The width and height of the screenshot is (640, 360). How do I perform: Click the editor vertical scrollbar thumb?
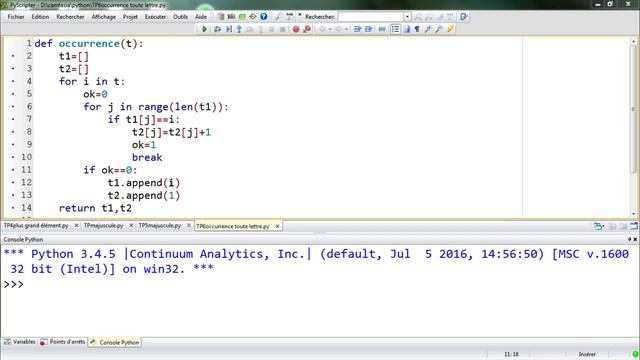tap(633, 109)
